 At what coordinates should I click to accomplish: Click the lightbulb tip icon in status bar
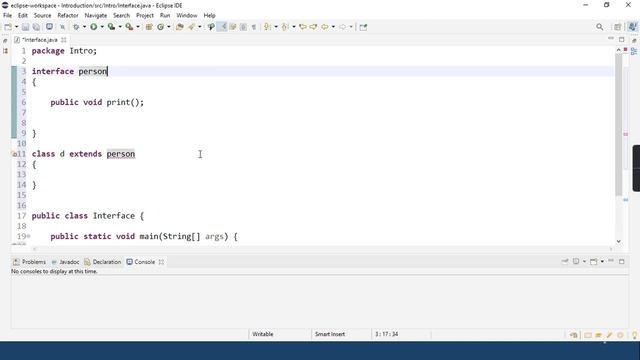[x=634, y=335]
